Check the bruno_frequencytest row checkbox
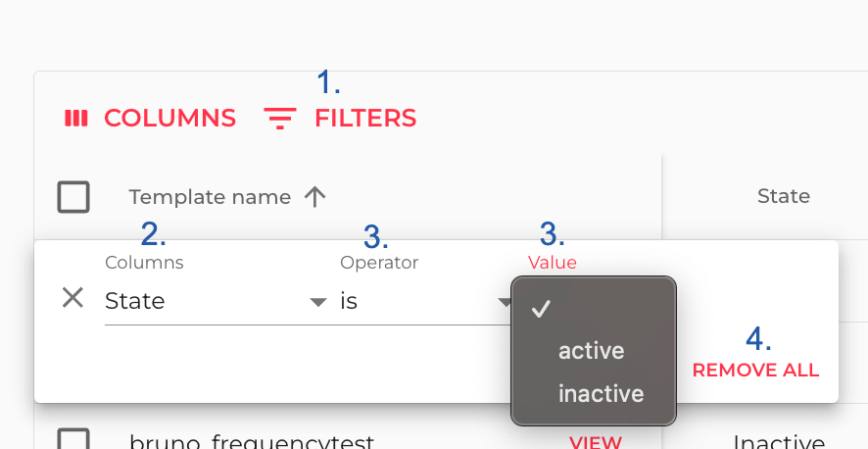 pos(73,439)
